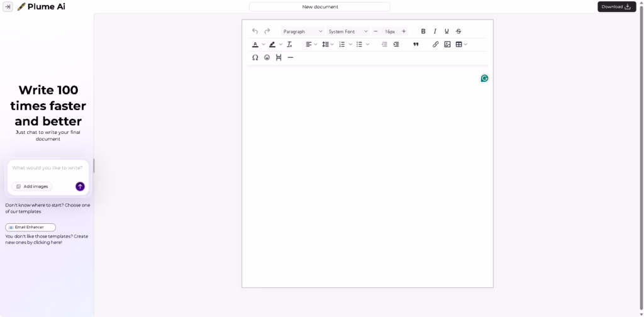Open the text color picker arrow
Image resolution: width=644 pixels, height=317 pixels.
point(264,45)
